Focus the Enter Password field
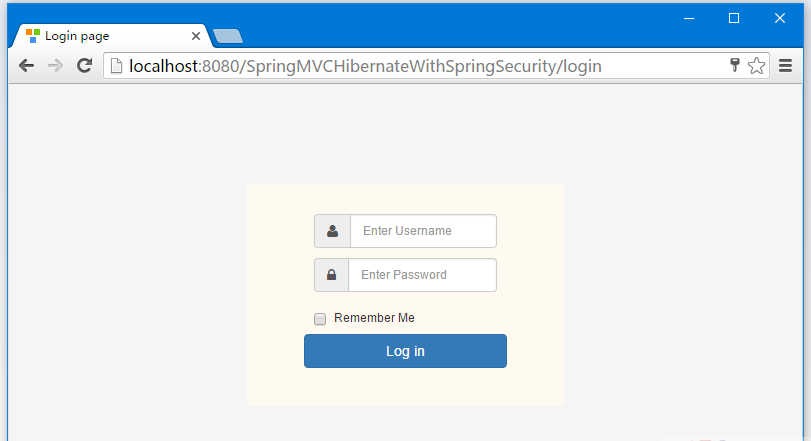 pos(423,275)
